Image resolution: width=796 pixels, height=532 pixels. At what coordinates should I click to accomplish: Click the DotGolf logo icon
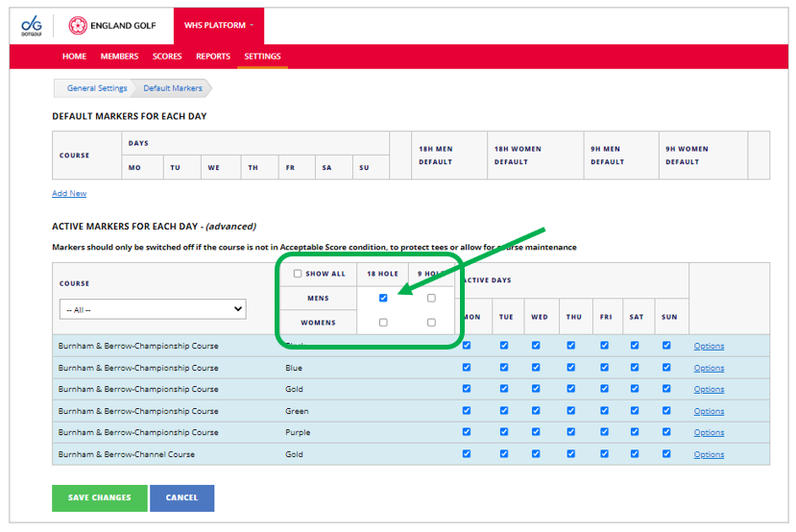(31, 26)
